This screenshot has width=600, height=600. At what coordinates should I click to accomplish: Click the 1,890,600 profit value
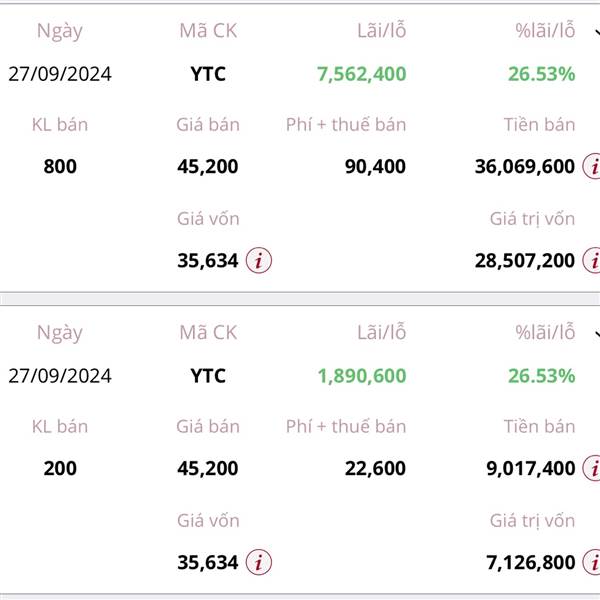click(x=362, y=376)
